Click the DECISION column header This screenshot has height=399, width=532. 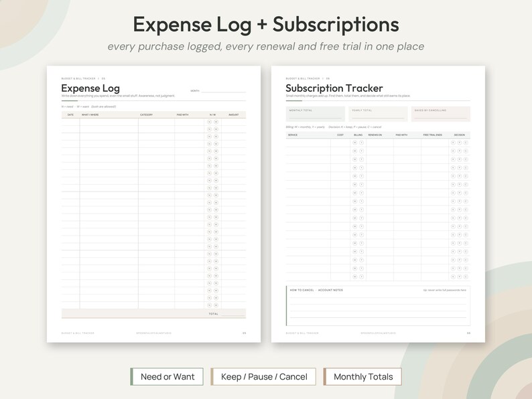460,135
